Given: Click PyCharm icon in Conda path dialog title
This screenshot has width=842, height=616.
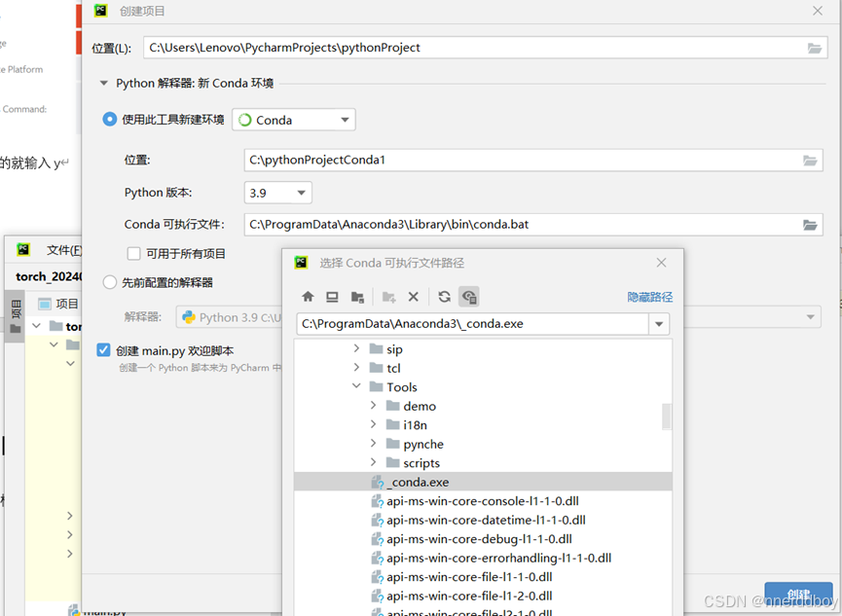Looking at the screenshot, I should [301, 263].
